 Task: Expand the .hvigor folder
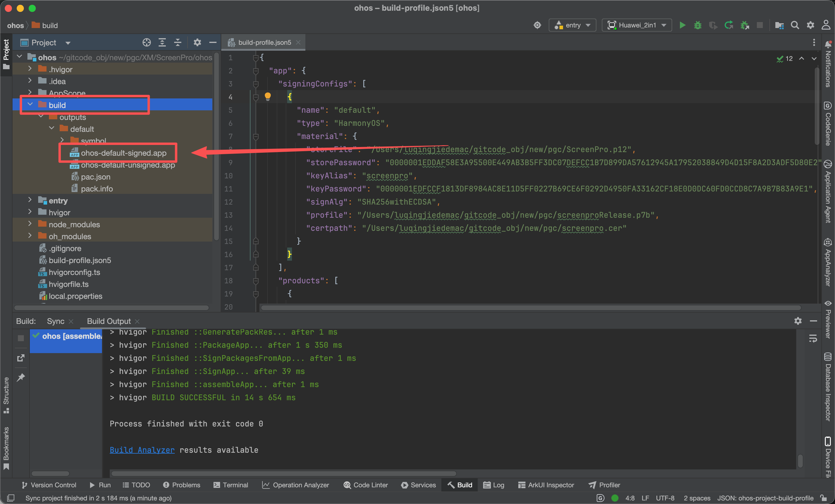30,69
